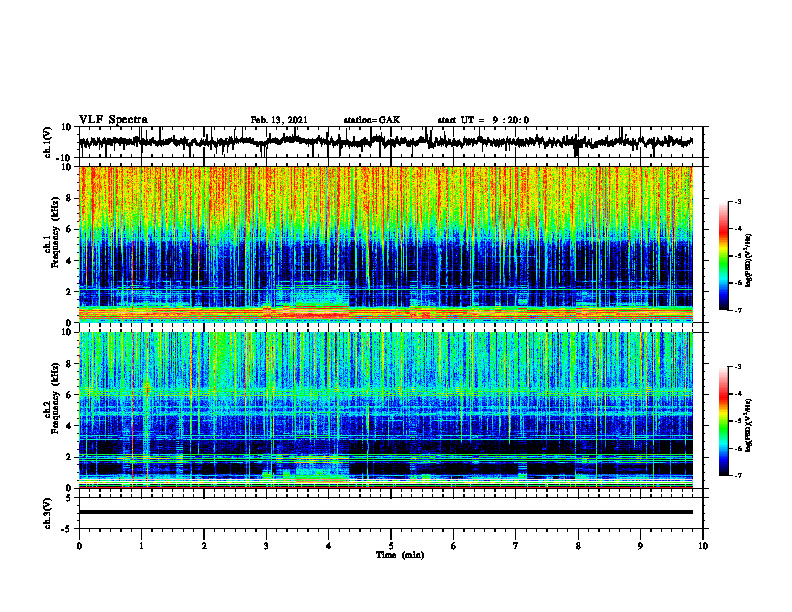Click the "-7" tick on upper colorbar
The height and width of the screenshot is (612, 792).
[x=738, y=310]
